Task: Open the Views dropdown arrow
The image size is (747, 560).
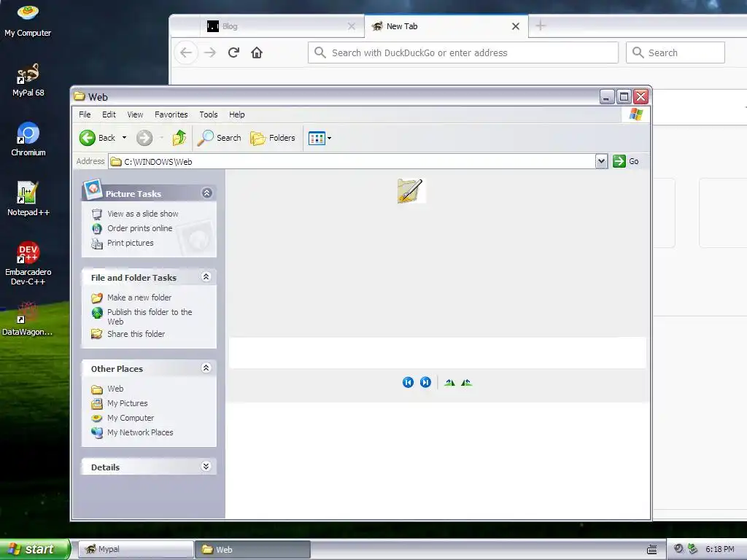Action: [329, 138]
